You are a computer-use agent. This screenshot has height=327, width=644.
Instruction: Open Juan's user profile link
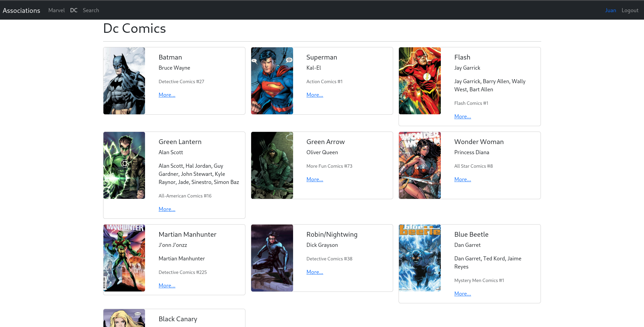611,10
